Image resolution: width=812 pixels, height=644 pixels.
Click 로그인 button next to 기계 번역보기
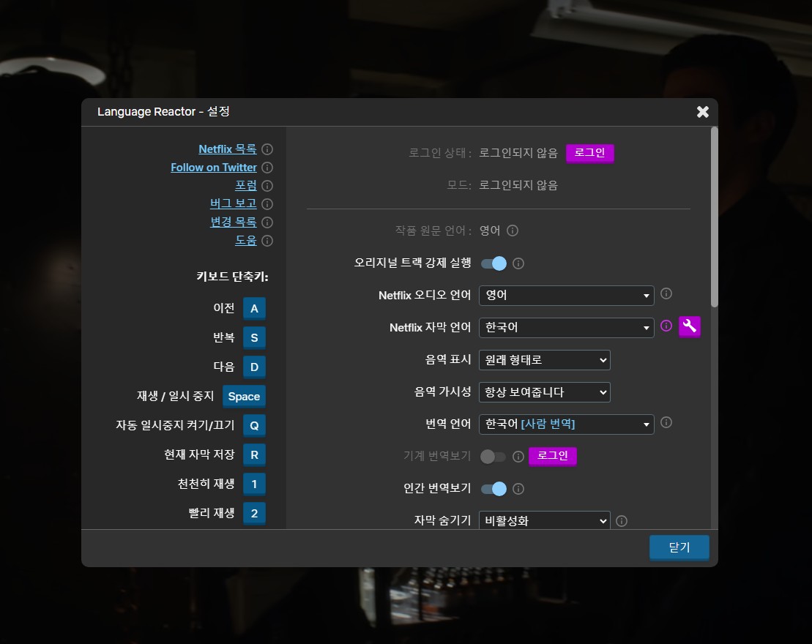[553, 456]
